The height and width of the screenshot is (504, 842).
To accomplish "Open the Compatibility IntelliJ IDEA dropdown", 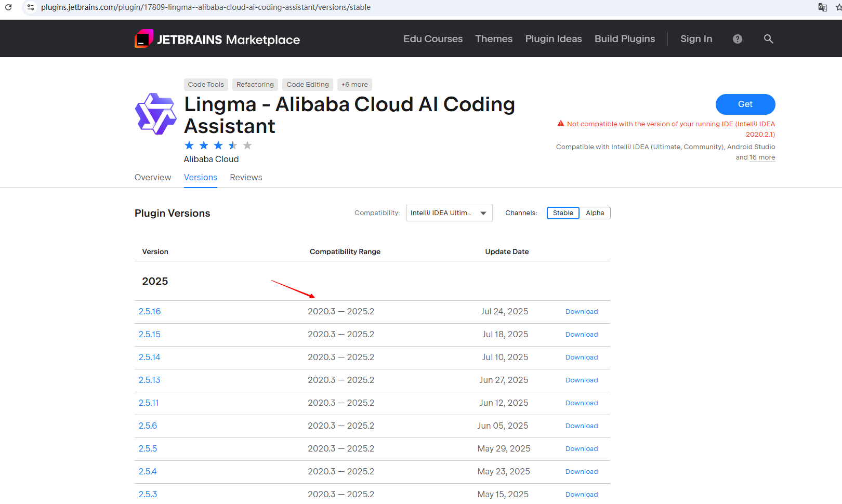I will point(450,213).
